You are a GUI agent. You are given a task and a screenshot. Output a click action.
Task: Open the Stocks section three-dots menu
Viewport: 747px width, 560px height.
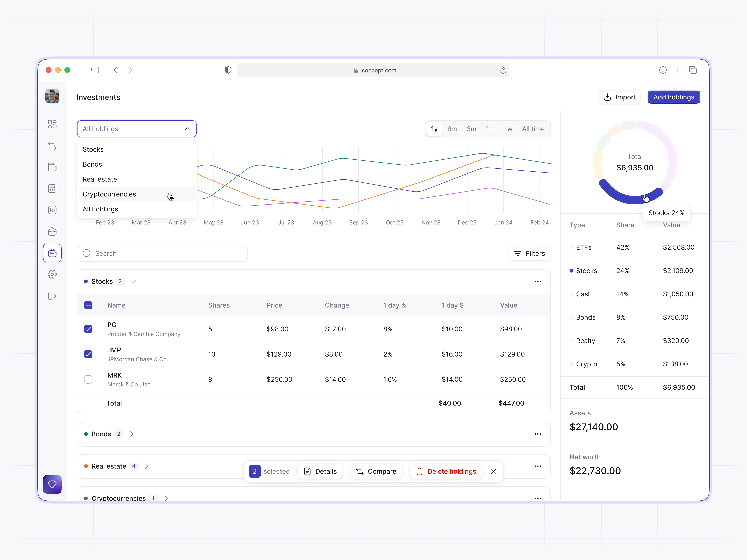pyautogui.click(x=538, y=282)
